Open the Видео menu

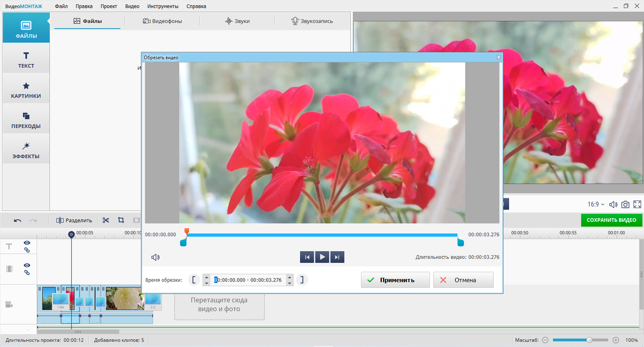132,6
